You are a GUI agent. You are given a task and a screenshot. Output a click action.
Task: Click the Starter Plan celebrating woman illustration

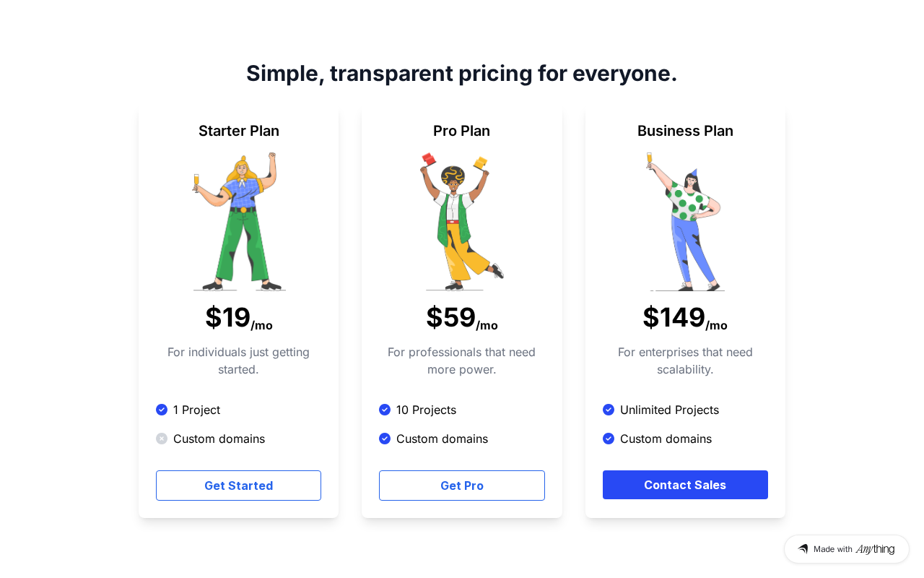(x=239, y=222)
